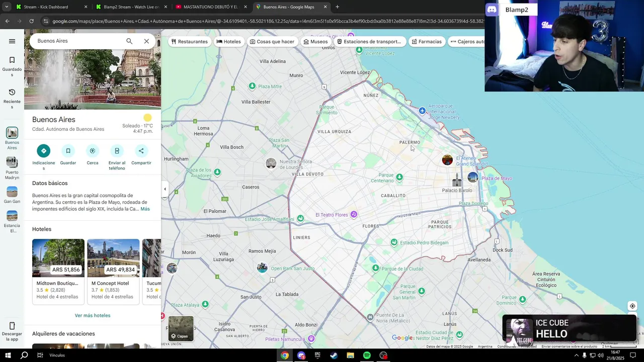Filter map by Restaurantes
The height and width of the screenshot is (362, 644).
click(x=189, y=42)
